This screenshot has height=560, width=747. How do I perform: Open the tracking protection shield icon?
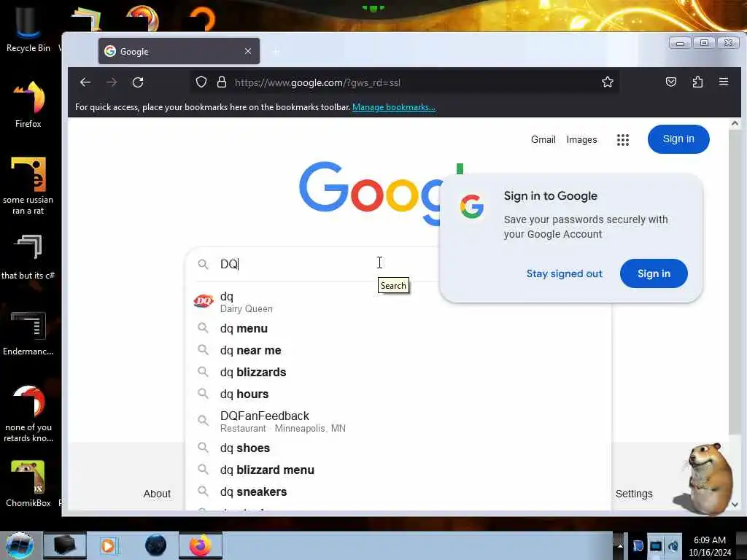201,82
